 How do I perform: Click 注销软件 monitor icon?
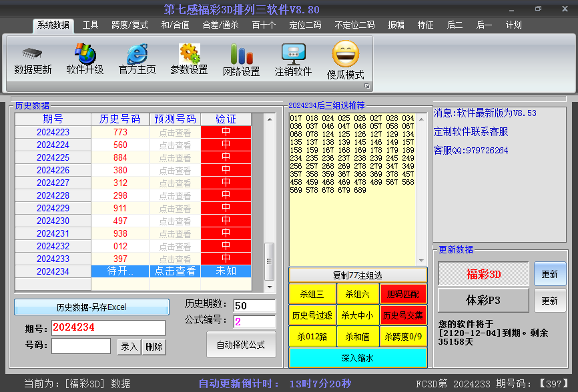(x=294, y=54)
